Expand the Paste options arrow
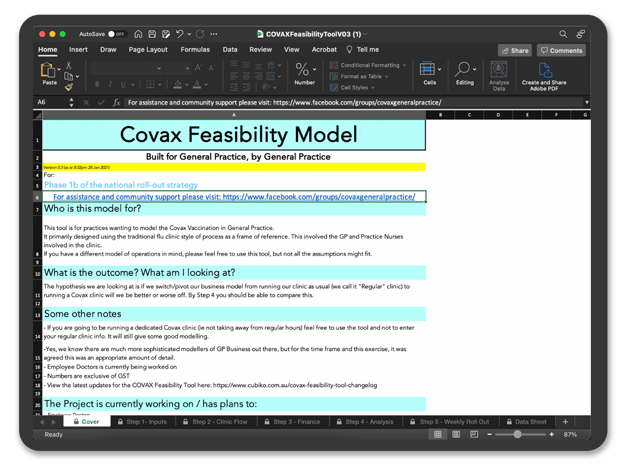This screenshot has width=628, height=465. [x=59, y=70]
